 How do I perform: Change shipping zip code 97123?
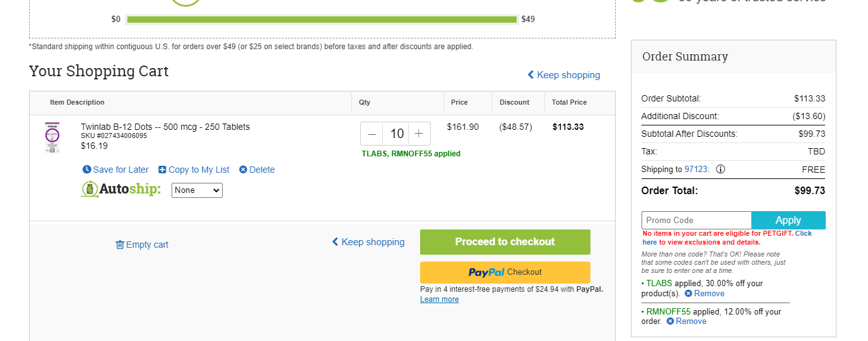[696, 169]
